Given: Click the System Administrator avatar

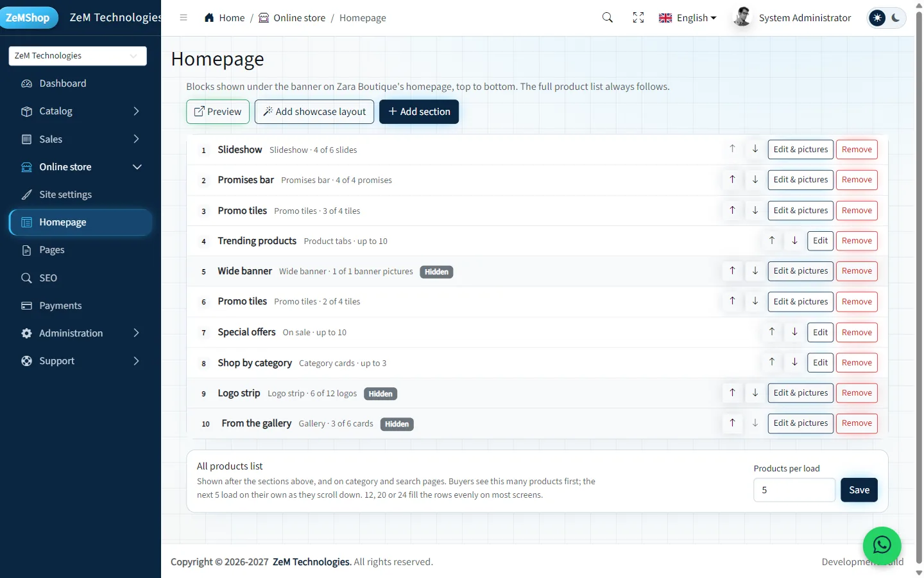Looking at the screenshot, I should [x=742, y=17].
